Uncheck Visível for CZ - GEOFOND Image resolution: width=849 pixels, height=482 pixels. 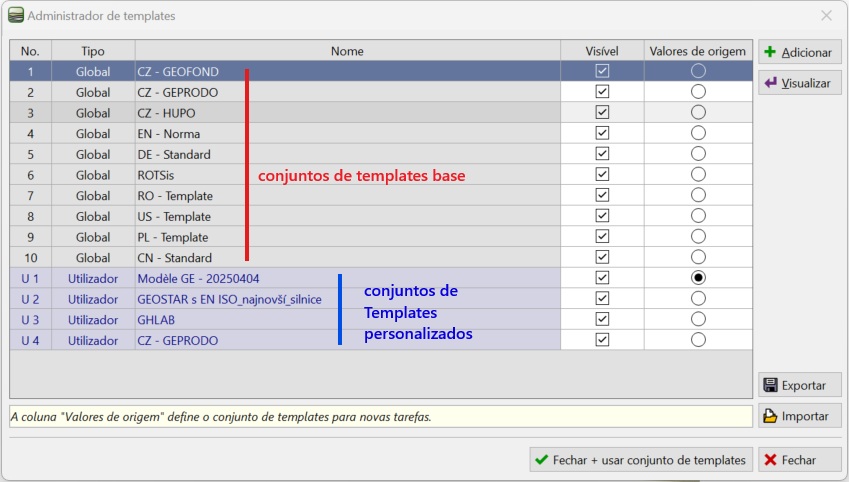(602, 71)
